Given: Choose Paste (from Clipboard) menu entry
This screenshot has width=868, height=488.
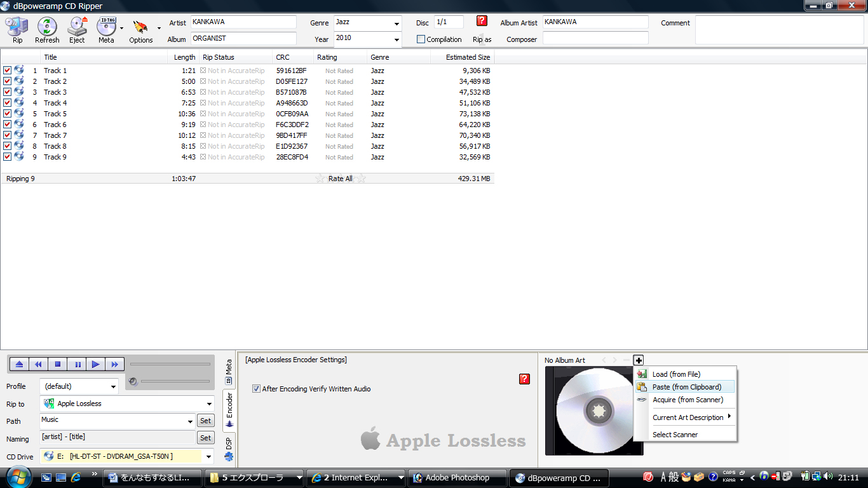Looking at the screenshot, I should coord(686,387).
